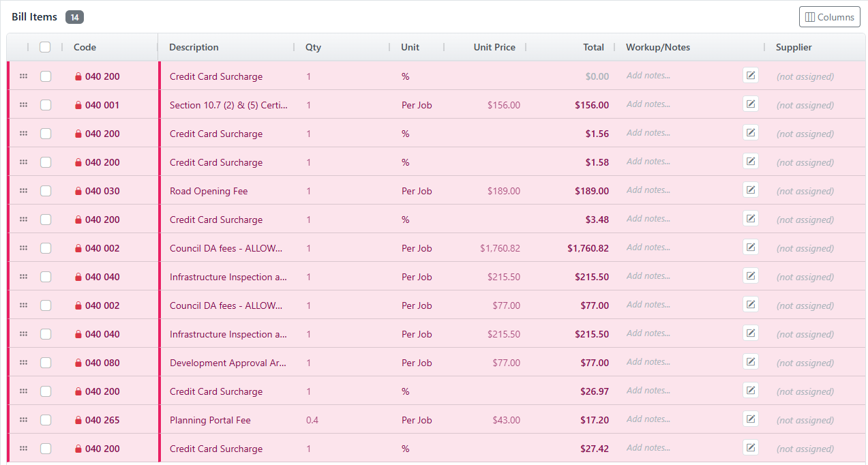Click the lock icon on the bottom Credit Card Surcharge row
The height and width of the screenshot is (465, 868).
click(x=77, y=449)
